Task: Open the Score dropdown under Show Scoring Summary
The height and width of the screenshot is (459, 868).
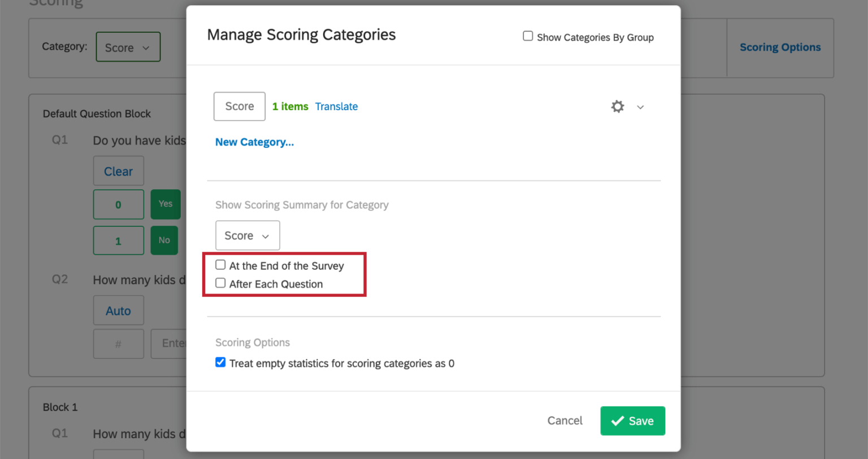Action: pos(247,235)
